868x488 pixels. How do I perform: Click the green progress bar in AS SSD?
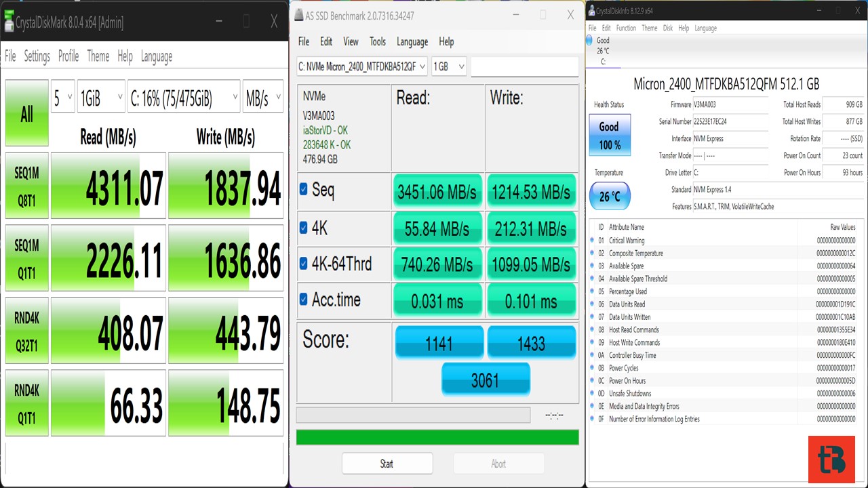coord(437,437)
